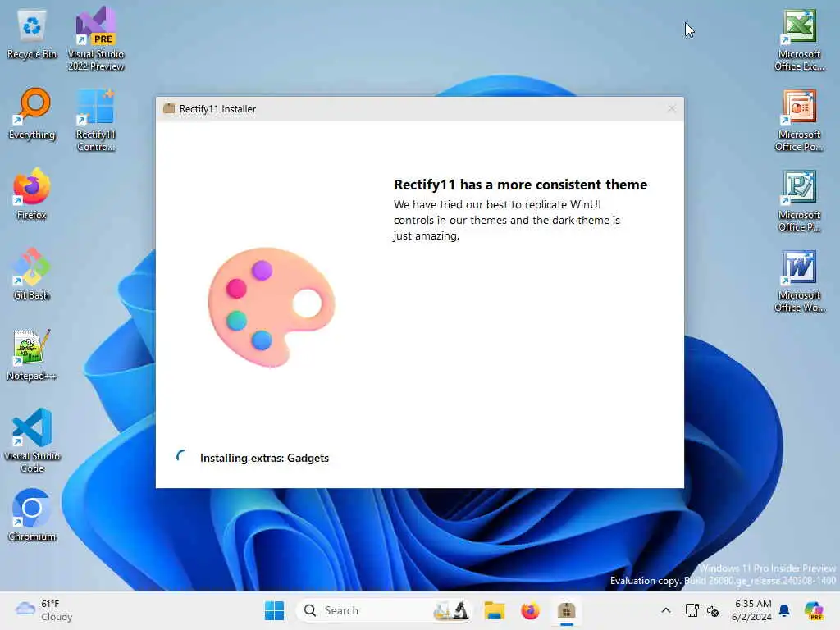Open Microsoft Office Publisher shortcut
840x630 pixels.
click(799, 200)
